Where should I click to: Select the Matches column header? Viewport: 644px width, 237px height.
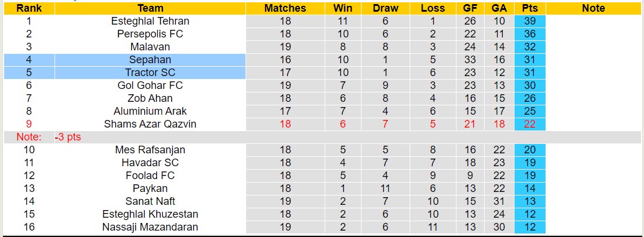285,8
